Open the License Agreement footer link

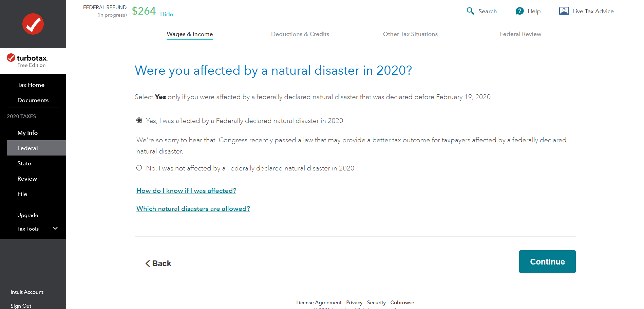(x=319, y=303)
